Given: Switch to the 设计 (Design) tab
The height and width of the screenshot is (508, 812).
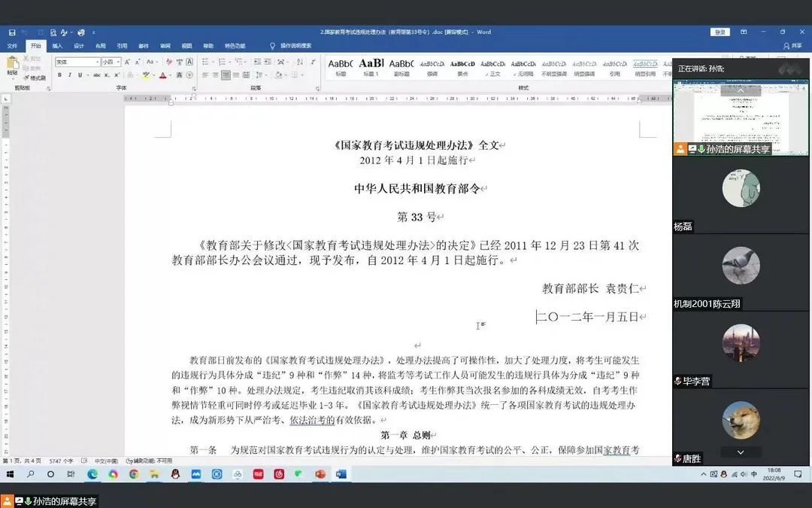Looking at the screenshot, I should pos(79,46).
